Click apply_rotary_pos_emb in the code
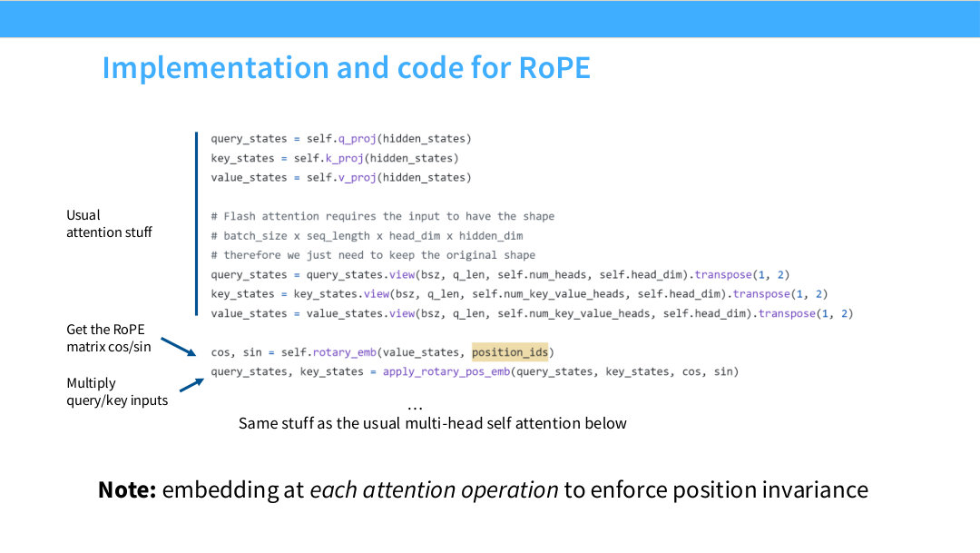The height and width of the screenshot is (553, 980). pyautogui.click(x=446, y=371)
